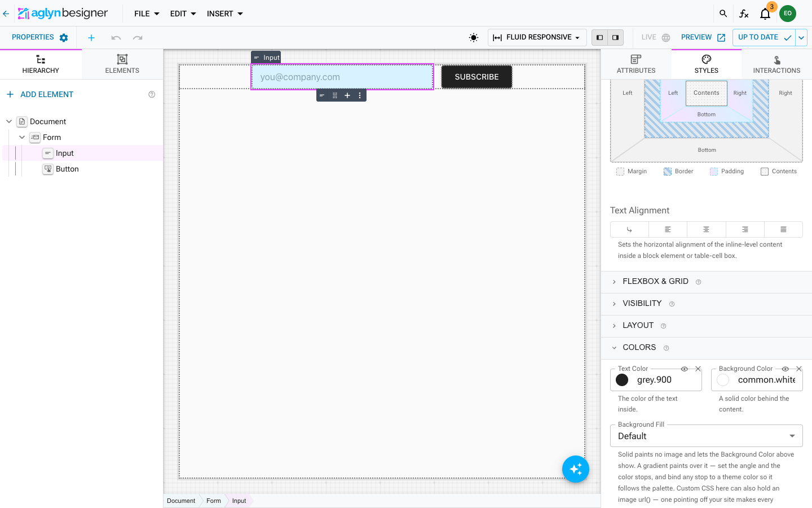The height and width of the screenshot is (508, 812).
Task: Open the Properties settings gear
Action: point(64,38)
